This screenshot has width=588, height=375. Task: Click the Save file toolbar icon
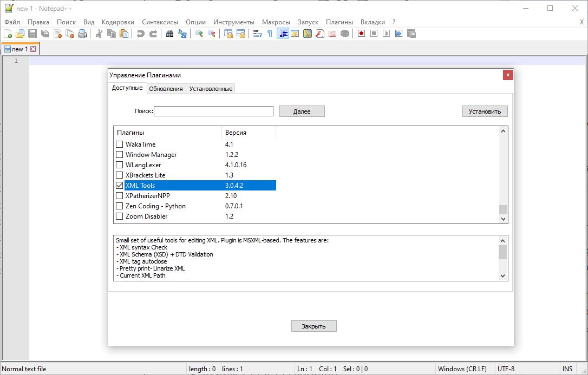[x=32, y=34]
